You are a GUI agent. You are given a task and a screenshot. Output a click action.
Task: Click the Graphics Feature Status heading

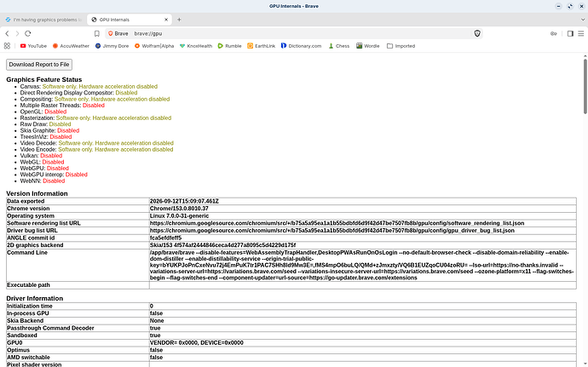(x=43, y=79)
